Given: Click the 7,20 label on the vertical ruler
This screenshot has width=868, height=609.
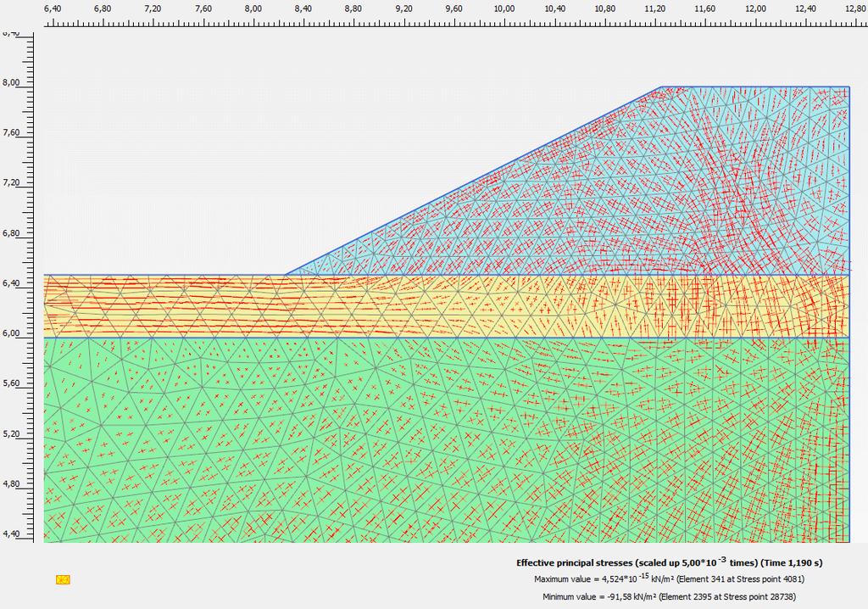Looking at the screenshot, I should [11, 183].
